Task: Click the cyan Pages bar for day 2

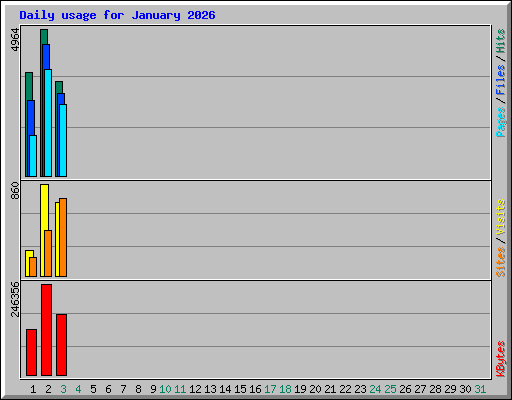Action: point(48,123)
